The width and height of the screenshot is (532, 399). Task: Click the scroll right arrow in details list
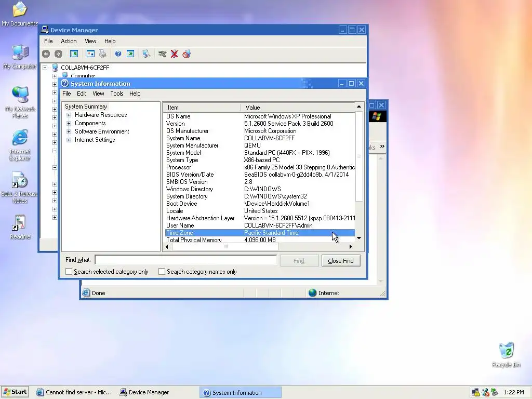click(351, 247)
